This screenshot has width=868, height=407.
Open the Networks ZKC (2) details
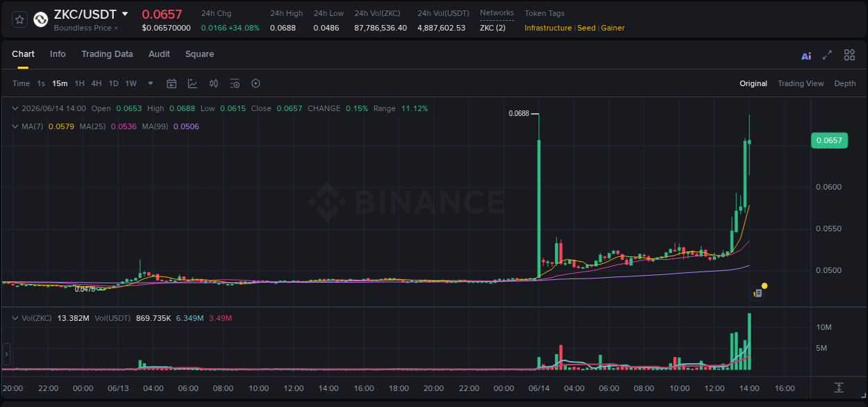pos(492,28)
